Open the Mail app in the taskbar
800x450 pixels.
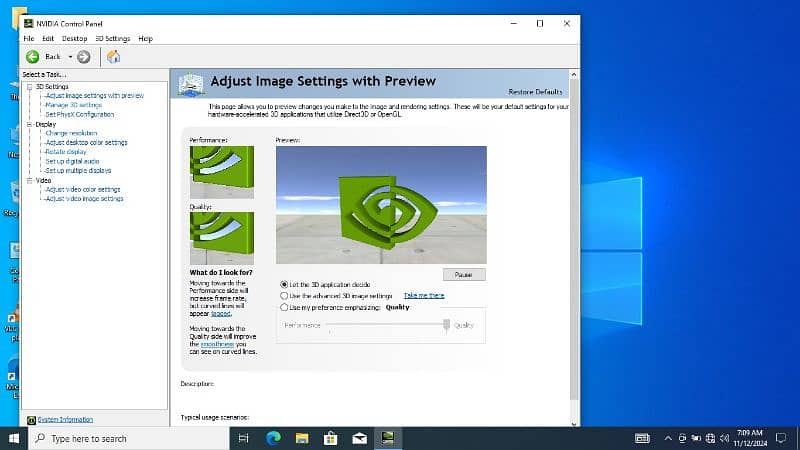[x=357, y=438]
